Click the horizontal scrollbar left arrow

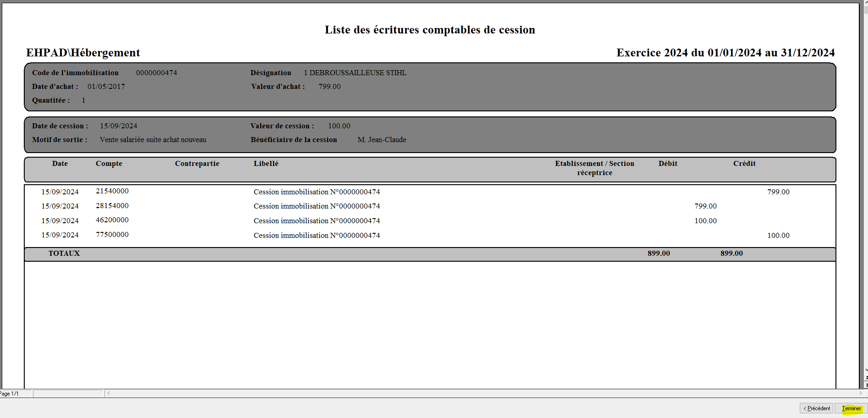tap(109, 393)
